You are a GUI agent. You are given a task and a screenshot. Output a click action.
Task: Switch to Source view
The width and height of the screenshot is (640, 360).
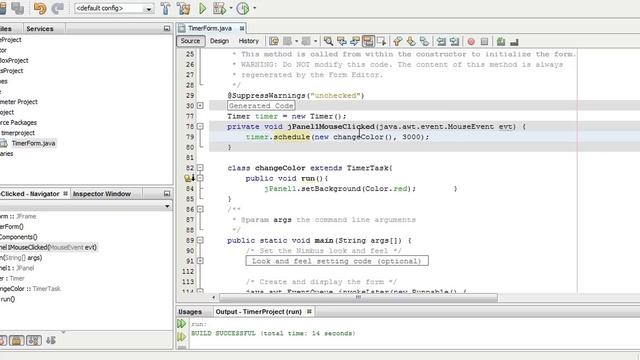point(190,41)
